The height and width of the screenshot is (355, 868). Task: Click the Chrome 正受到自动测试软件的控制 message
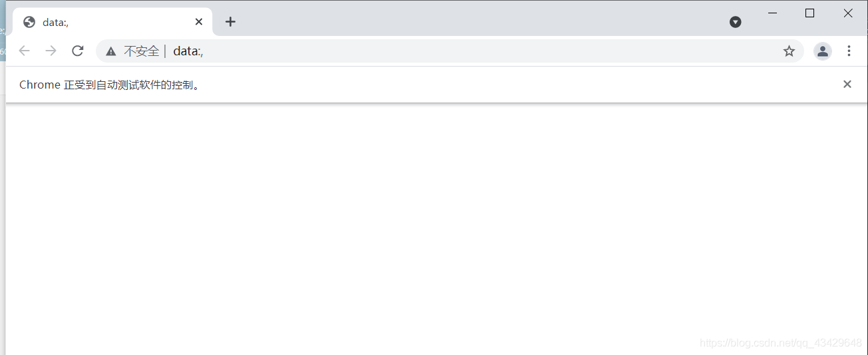tap(110, 85)
